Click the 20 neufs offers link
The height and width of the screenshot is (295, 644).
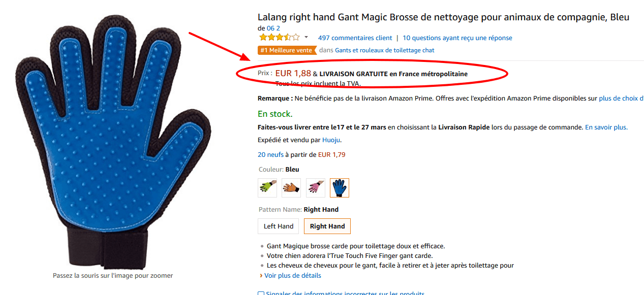[x=270, y=154]
